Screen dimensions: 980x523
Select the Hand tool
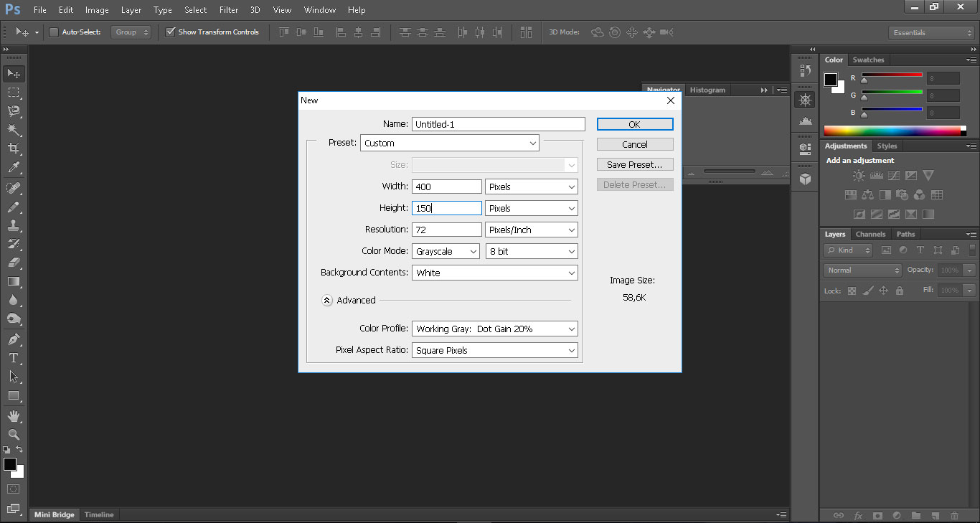pyautogui.click(x=14, y=416)
